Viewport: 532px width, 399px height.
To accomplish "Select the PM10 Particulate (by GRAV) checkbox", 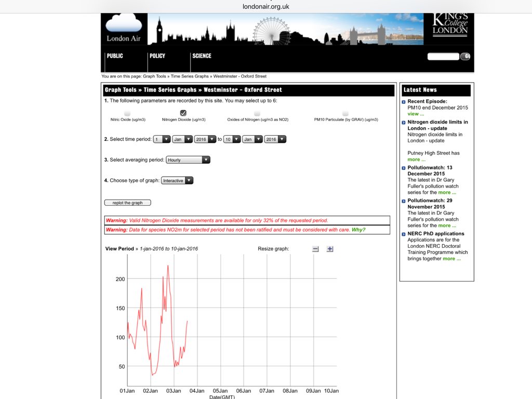I will pos(345,112).
